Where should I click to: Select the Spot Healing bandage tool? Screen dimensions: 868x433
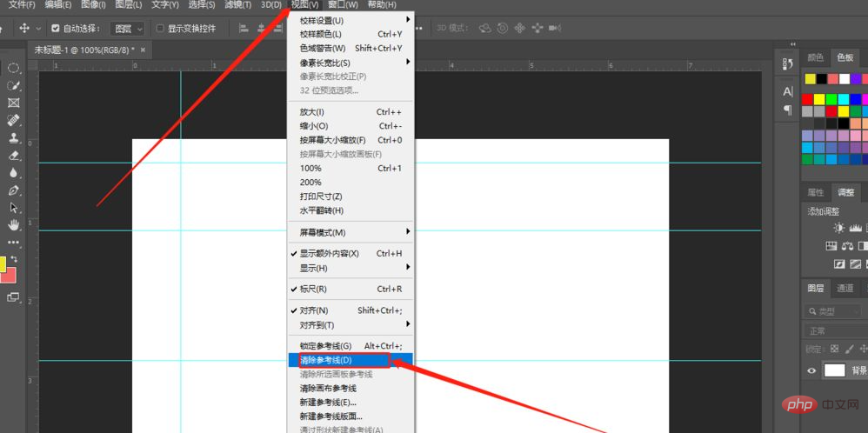pyautogui.click(x=13, y=121)
